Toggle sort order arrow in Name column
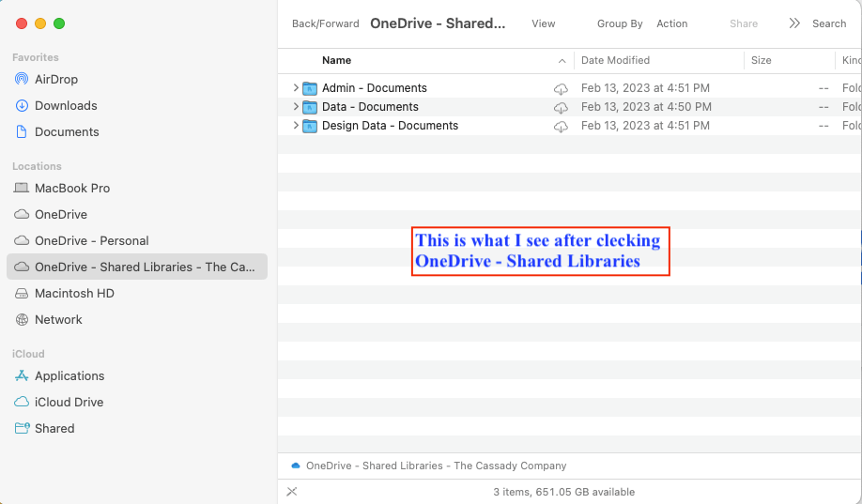The image size is (862, 504). [x=562, y=61]
